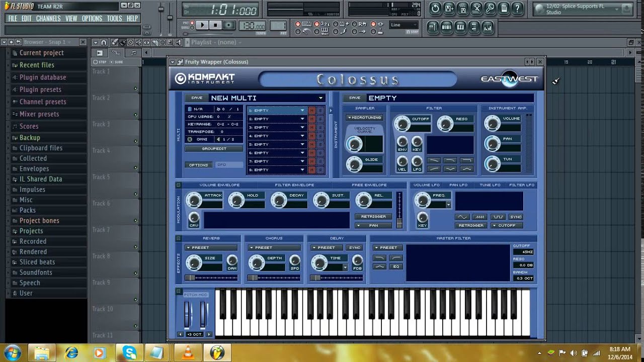The width and height of the screenshot is (644, 362).
Task: Mute multi slot 4: EMPTY
Action: (312, 136)
